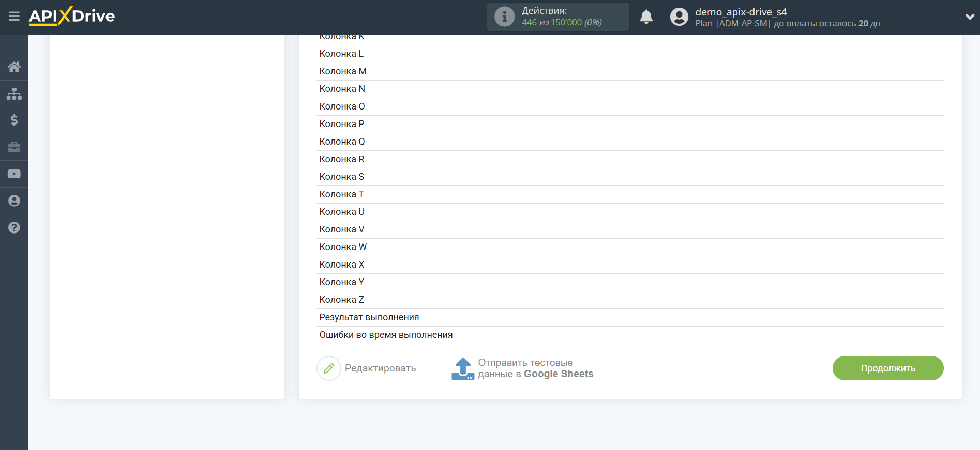Click the demo_apix-drive_s4 account name

(x=741, y=12)
